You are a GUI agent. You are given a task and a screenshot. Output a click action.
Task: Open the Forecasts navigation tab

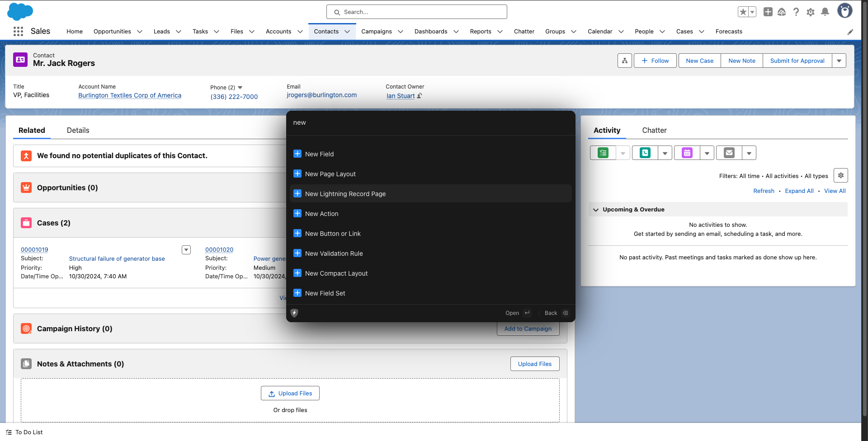pyautogui.click(x=729, y=32)
